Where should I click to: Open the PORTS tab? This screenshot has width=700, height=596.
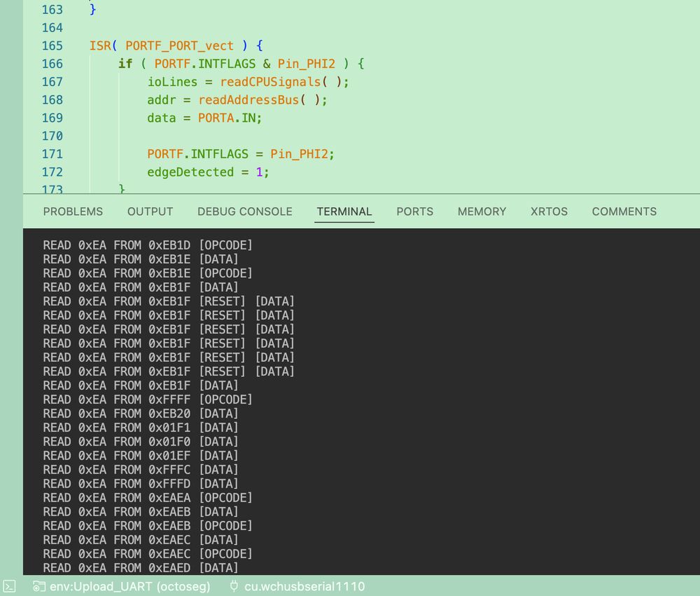coord(414,211)
